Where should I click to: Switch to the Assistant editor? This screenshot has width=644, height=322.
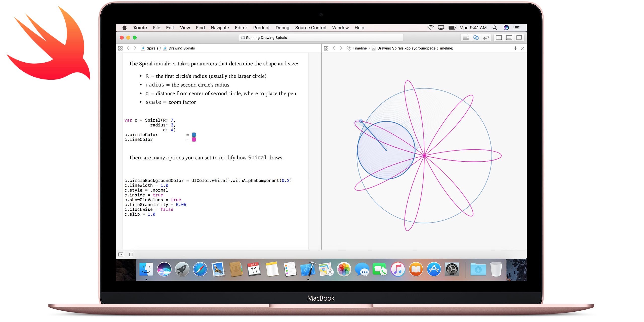coord(476,38)
